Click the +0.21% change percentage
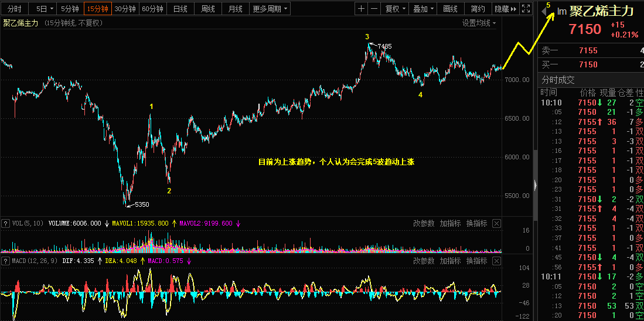644x321 pixels. (x=624, y=35)
